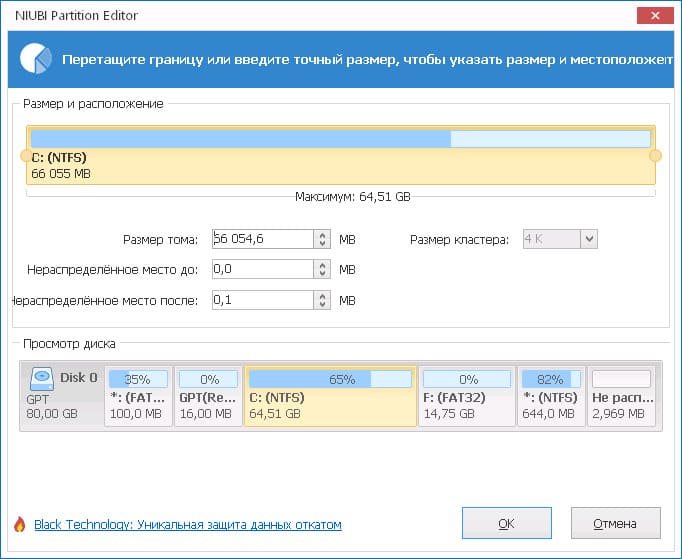Viewport: 682px width, 559px height.
Task: Decrease unallocated space after value
Action: [322, 305]
